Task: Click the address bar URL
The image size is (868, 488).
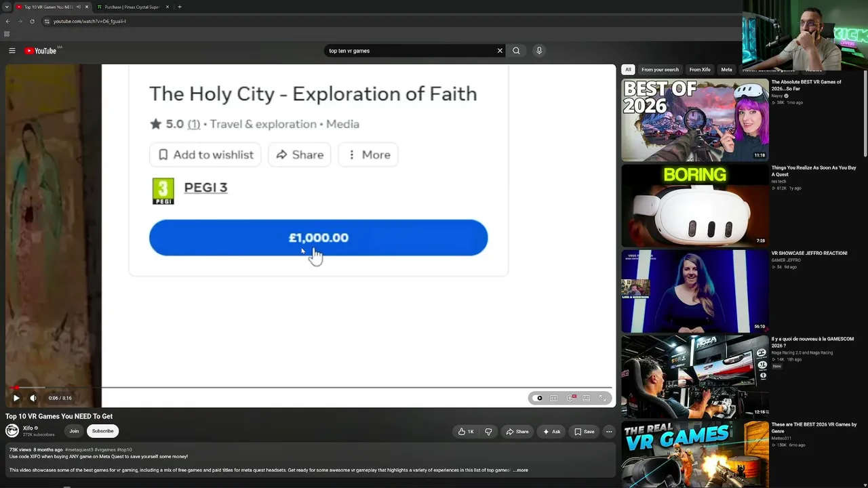Action: tap(90, 21)
